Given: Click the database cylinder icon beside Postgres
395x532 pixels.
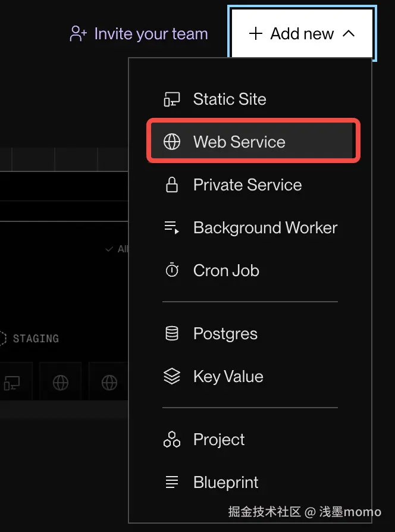Looking at the screenshot, I should [x=172, y=334].
